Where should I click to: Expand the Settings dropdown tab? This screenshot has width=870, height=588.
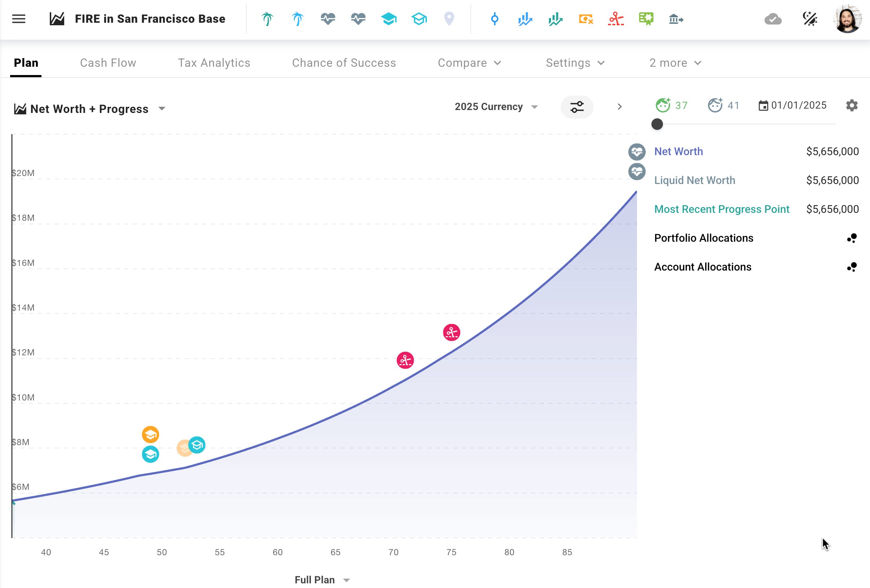(575, 63)
